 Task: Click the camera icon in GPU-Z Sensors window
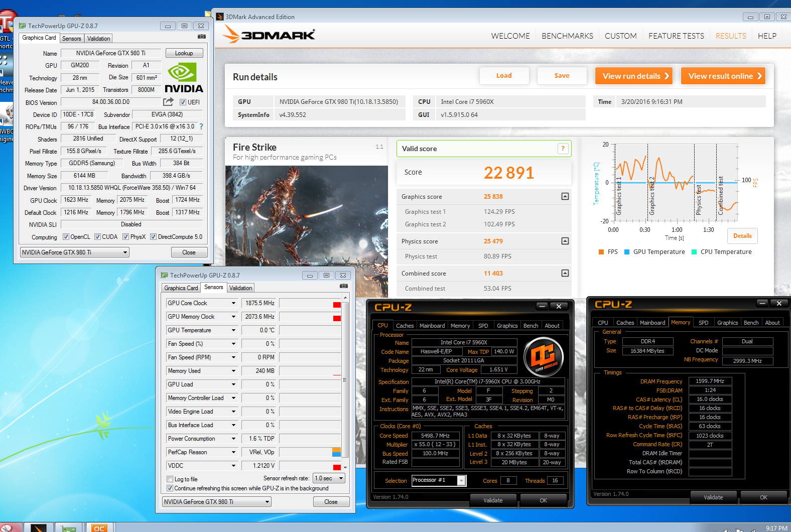click(x=344, y=286)
